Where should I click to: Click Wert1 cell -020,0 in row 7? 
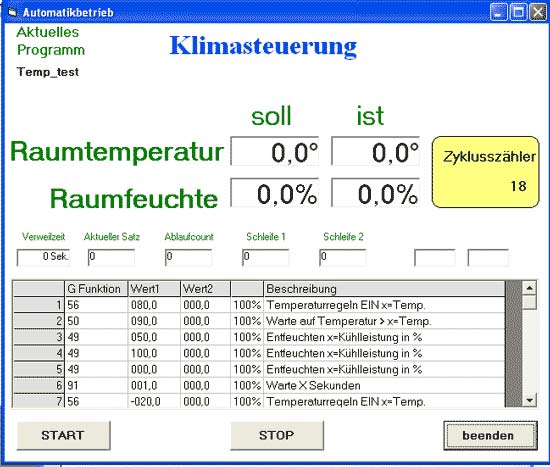click(154, 401)
